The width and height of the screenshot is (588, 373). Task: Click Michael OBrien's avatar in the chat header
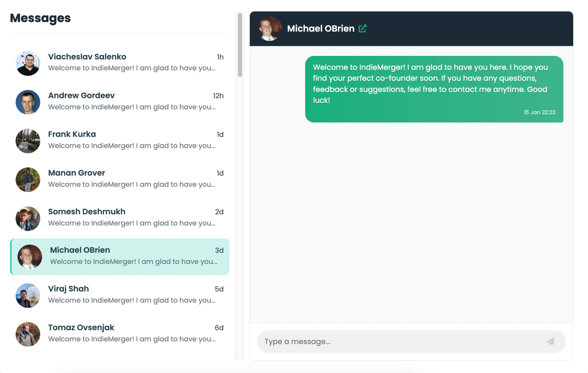point(269,28)
